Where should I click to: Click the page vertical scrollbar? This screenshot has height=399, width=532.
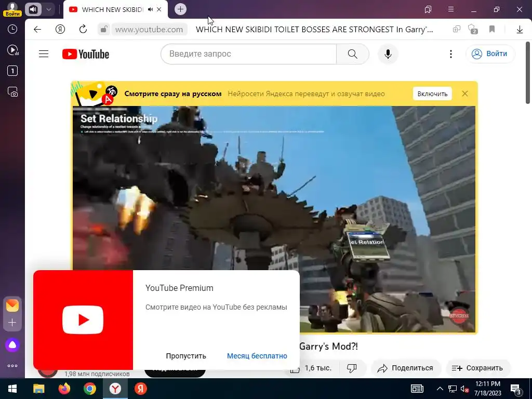click(528, 73)
